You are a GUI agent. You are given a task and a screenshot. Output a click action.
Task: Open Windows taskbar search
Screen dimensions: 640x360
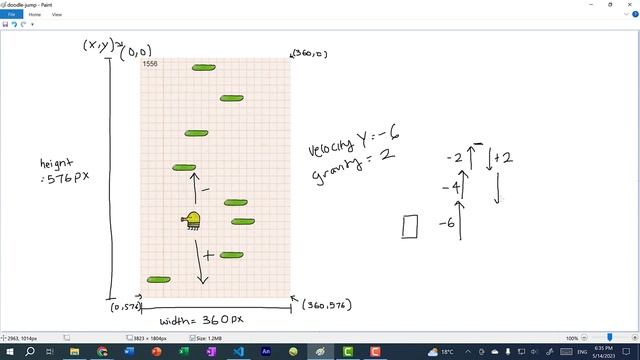coord(30,351)
